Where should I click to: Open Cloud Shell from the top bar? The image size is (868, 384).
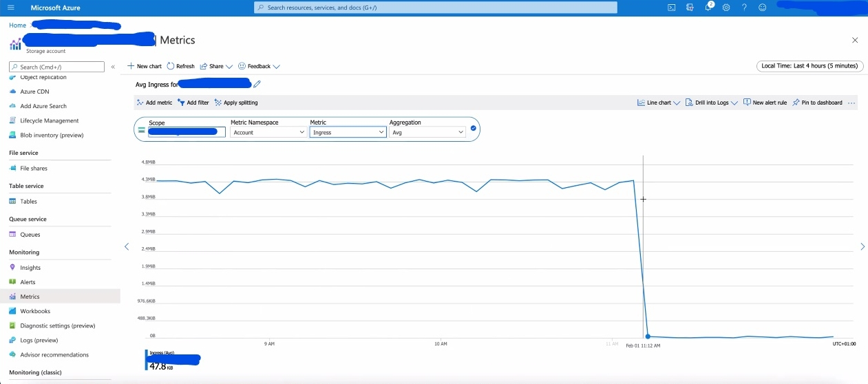coord(671,8)
